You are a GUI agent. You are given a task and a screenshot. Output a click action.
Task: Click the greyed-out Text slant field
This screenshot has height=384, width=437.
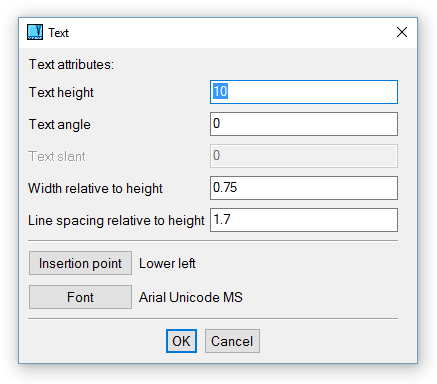304,156
